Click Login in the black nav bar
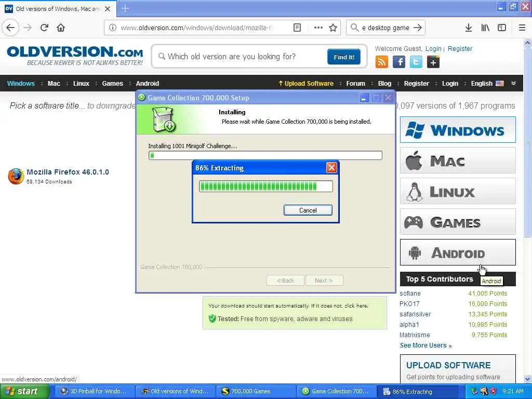This screenshot has width=532, height=399. point(450,84)
